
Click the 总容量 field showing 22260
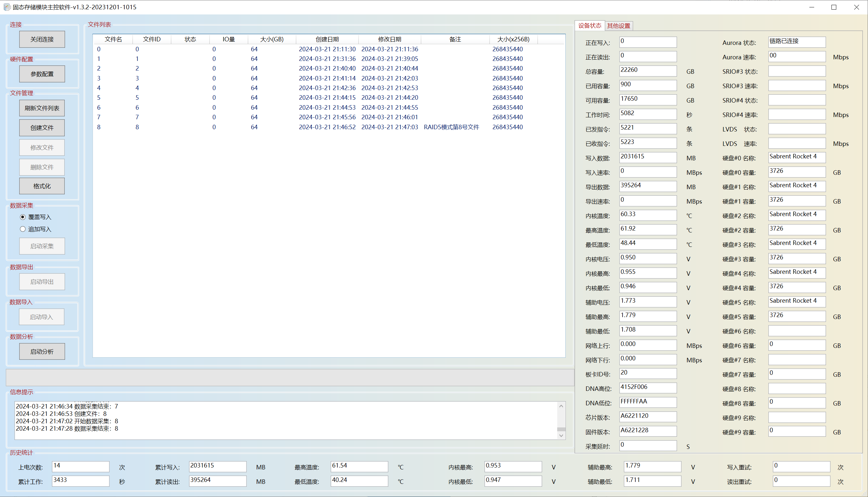(x=648, y=71)
